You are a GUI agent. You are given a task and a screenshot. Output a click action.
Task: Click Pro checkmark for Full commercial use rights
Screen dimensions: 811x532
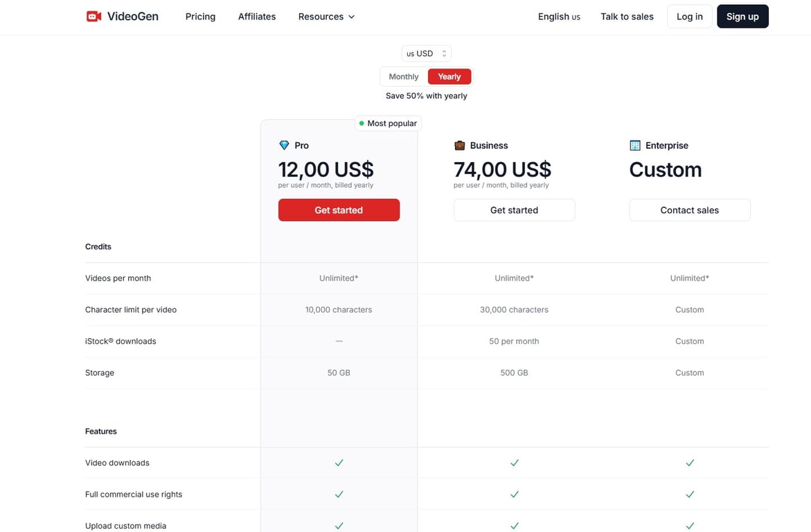339,494
